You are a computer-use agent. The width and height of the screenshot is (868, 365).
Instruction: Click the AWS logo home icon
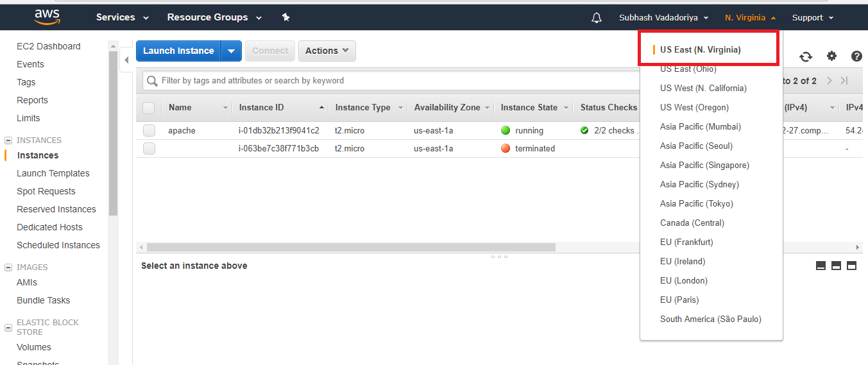tap(47, 17)
